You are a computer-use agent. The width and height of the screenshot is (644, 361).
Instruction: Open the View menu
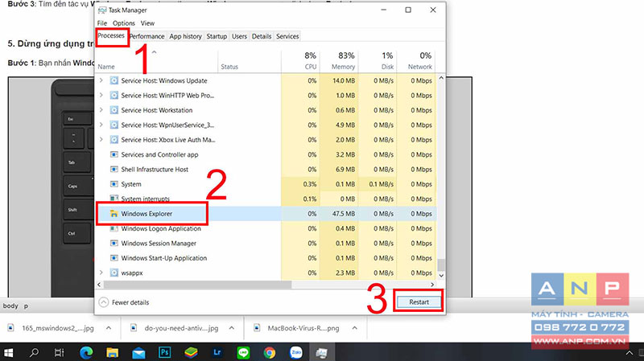(147, 23)
